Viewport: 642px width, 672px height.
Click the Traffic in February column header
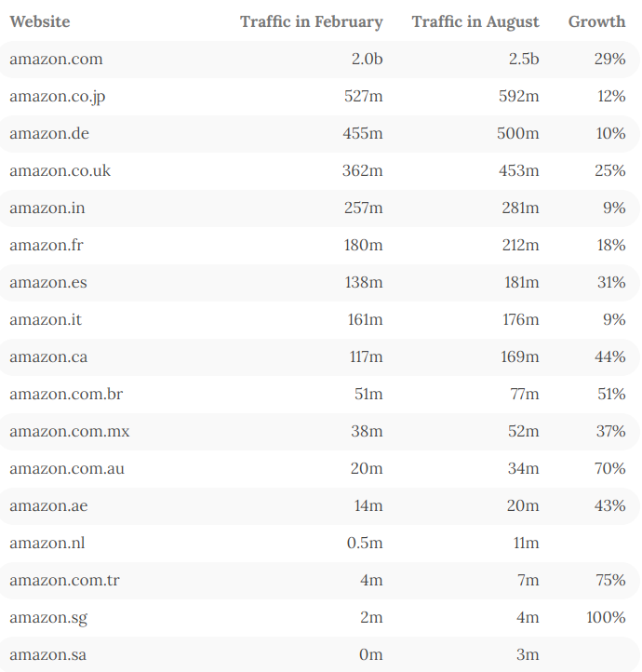(311, 21)
